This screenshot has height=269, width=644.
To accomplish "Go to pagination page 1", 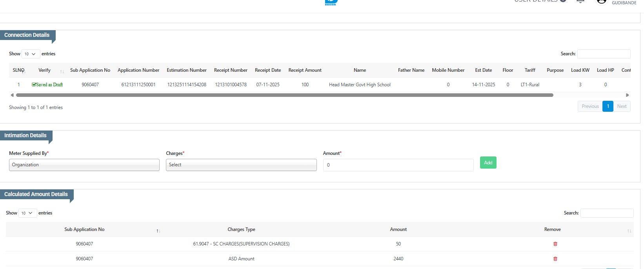I will click(608, 106).
